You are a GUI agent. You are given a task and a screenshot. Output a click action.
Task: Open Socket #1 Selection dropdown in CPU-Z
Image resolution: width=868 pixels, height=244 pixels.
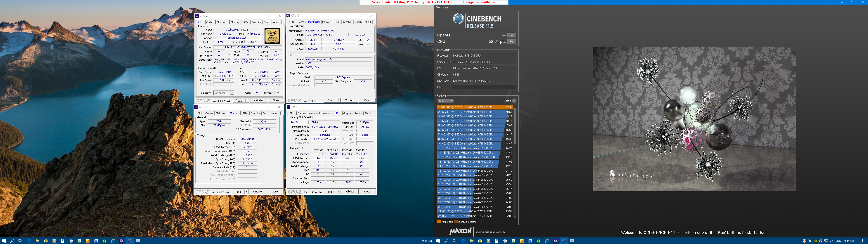tap(223, 93)
